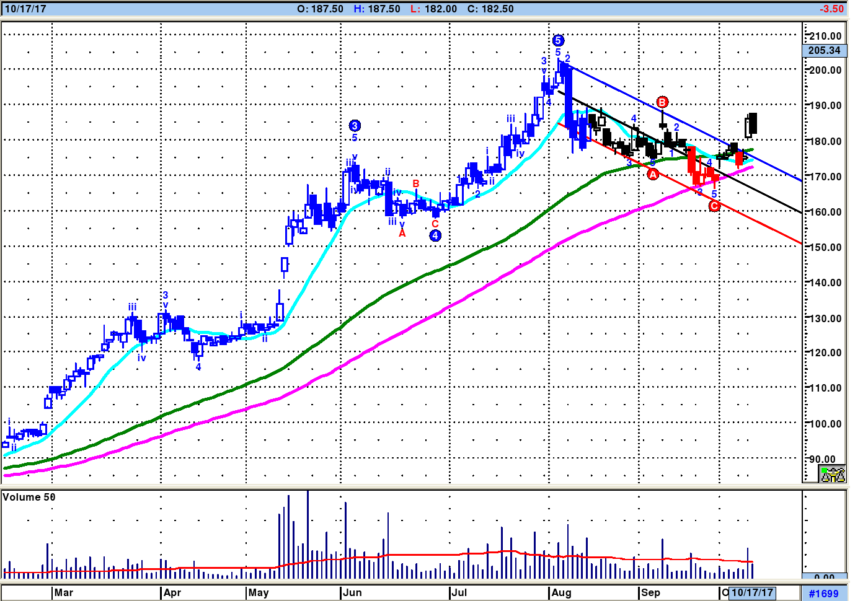This screenshot has height=601, width=868.
Task: Click the 10/17/17 date in header bar
Action: [25, 9]
